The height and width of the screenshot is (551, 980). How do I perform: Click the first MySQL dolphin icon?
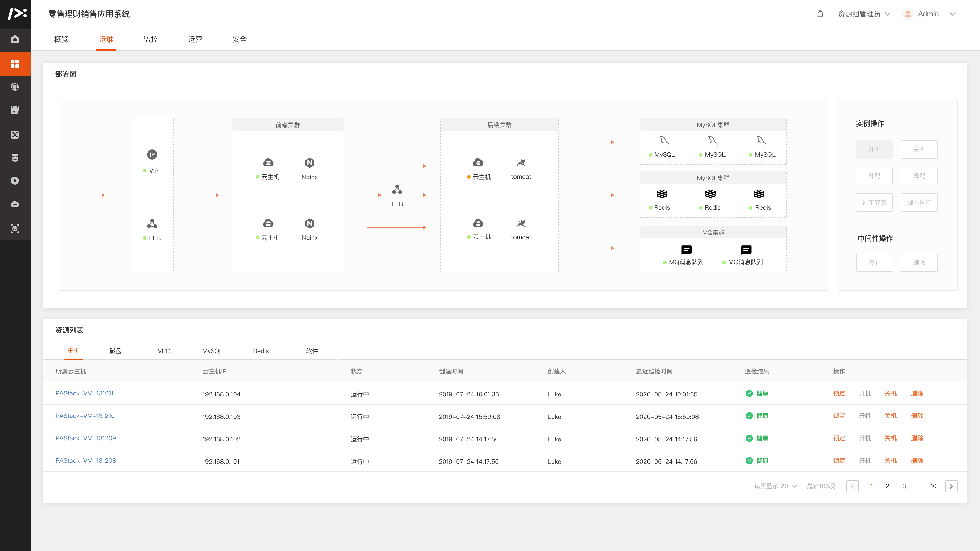664,140
